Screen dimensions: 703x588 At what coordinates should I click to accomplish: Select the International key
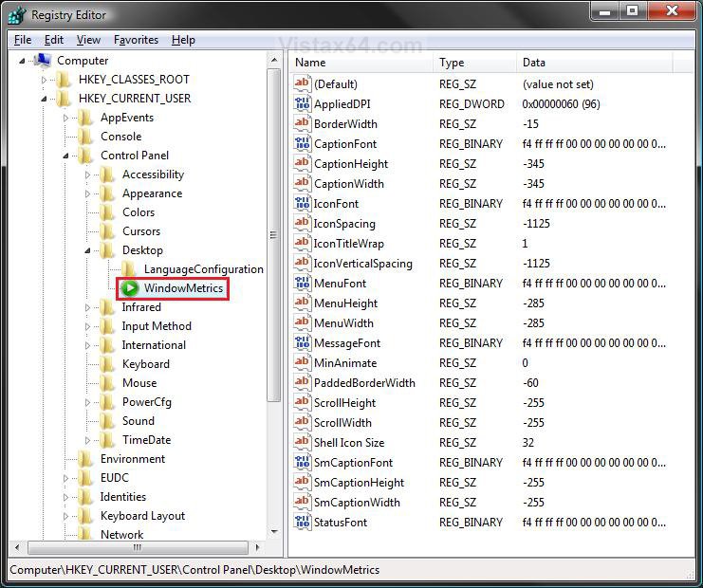point(154,345)
